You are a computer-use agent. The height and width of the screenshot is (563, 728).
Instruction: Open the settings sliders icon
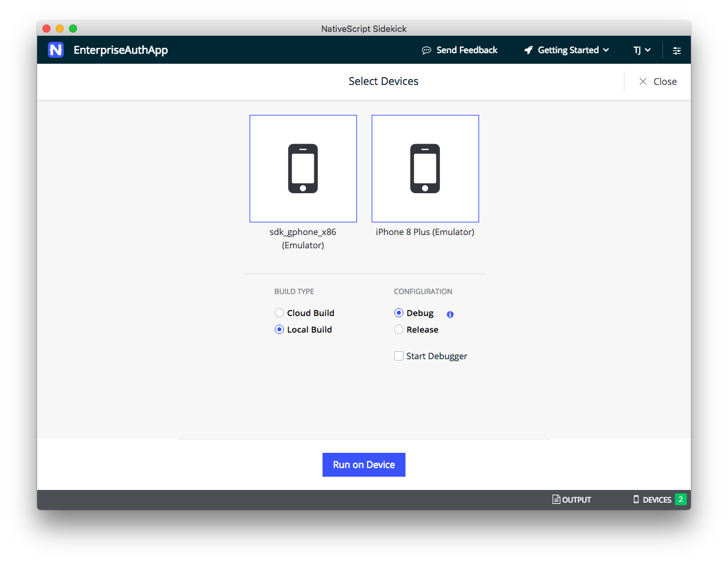point(677,50)
